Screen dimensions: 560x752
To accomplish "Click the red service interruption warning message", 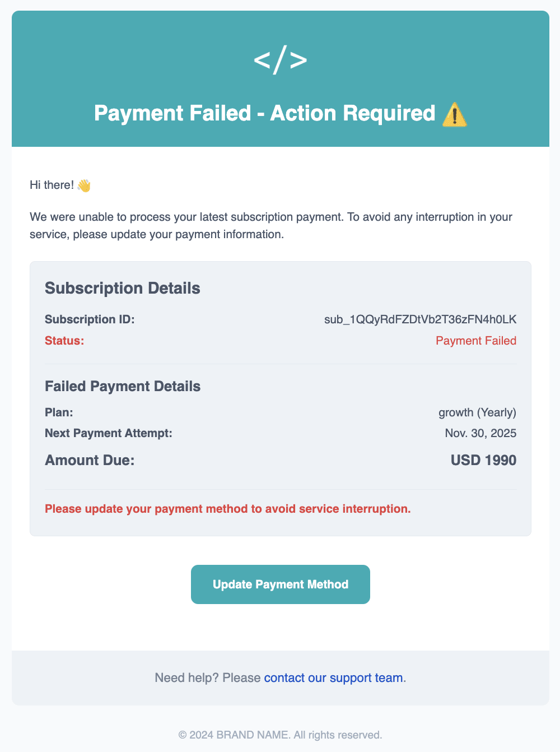I will (x=227, y=508).
